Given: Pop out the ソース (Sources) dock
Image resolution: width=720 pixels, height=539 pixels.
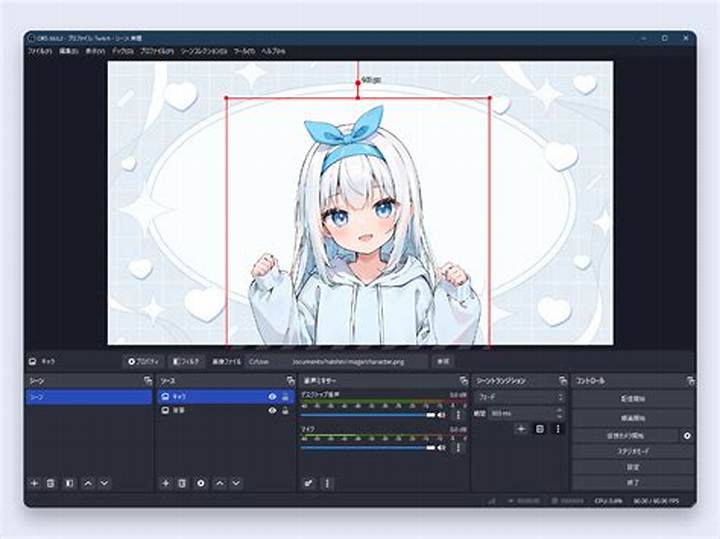Looking at the screenshot, I should point(290,381).
